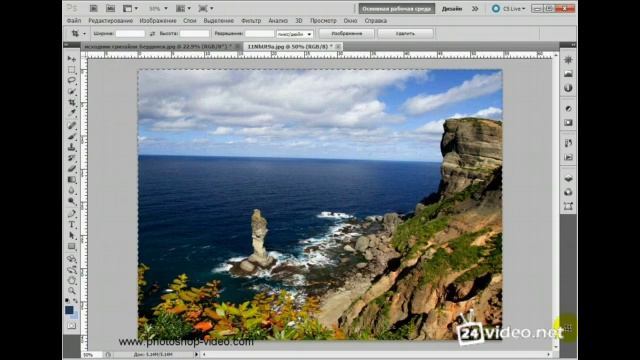Select the History Brush tool
The image size is (640, 360).
click(x=72, y=158)
